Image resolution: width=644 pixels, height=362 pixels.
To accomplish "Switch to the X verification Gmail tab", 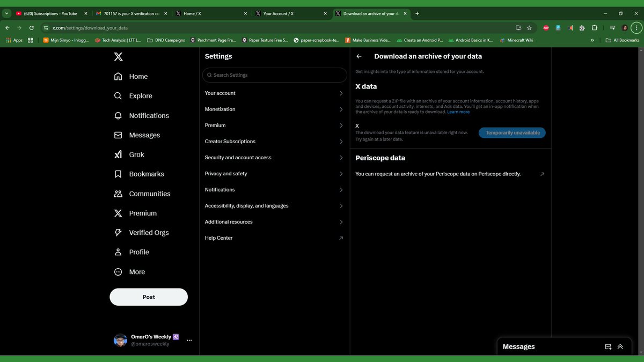I will pos(131,13).
